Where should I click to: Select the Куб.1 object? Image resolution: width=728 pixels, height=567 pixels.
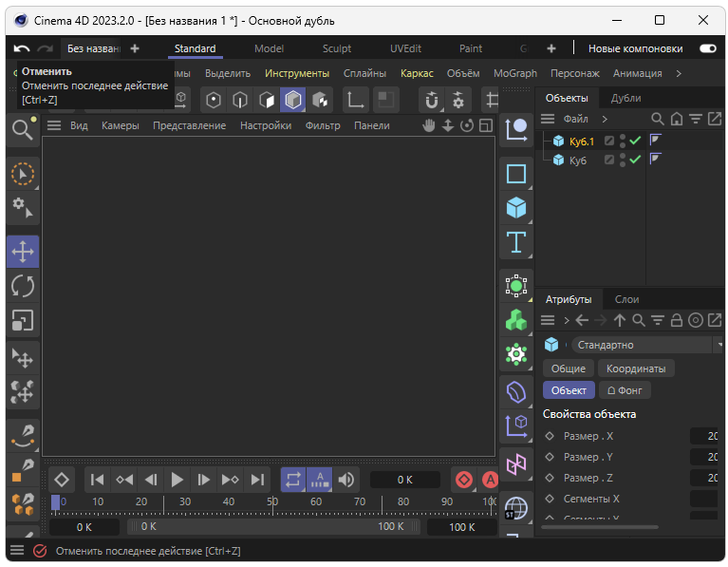pyautogui.click(x=582, y=142)
